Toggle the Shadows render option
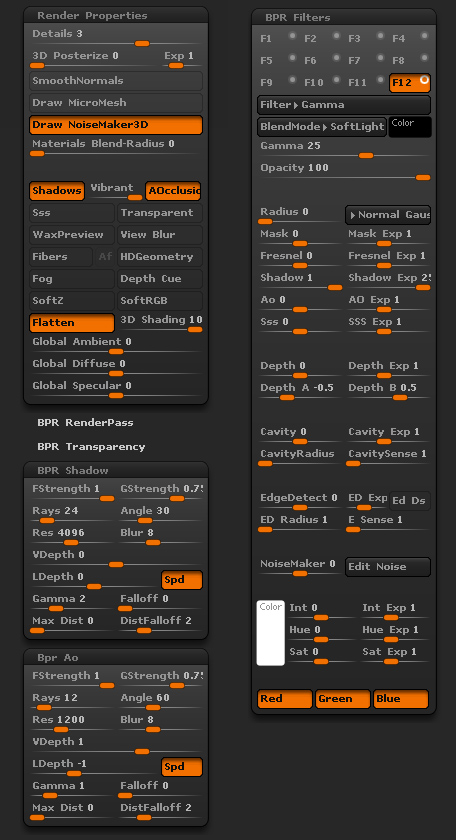The height and width of the screenshot is (840, 456). tap(57, 191)
